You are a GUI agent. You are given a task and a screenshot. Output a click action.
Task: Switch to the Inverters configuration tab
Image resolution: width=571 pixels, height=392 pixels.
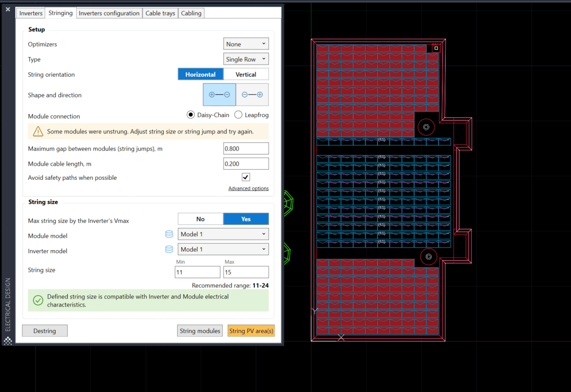pyautogui.click(x=109, y=13)
